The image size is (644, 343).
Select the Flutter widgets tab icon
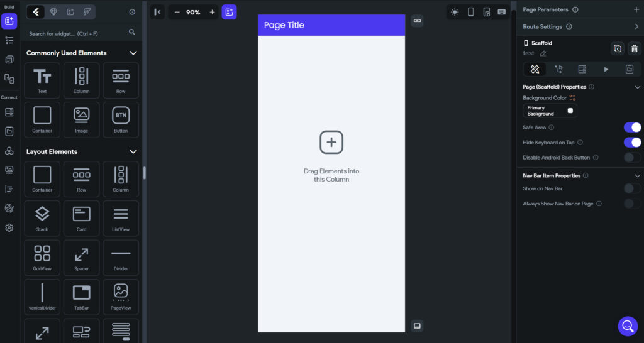click(x=36, y=12)
